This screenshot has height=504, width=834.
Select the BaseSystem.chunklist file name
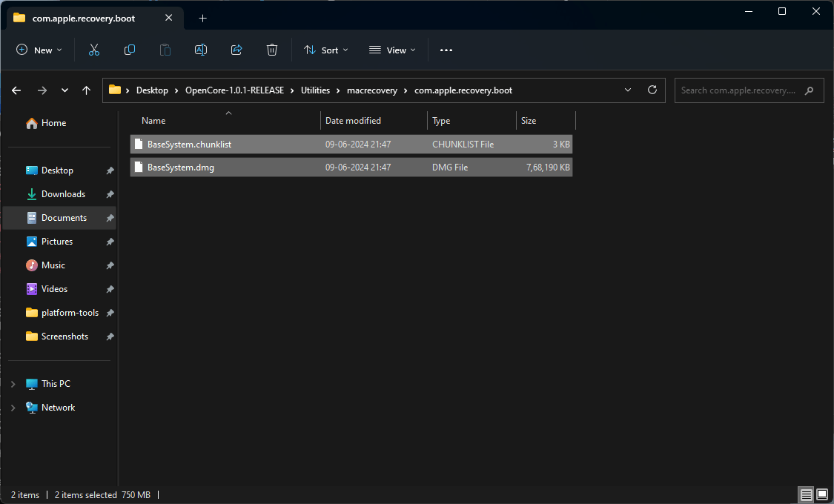click(189, 144)
